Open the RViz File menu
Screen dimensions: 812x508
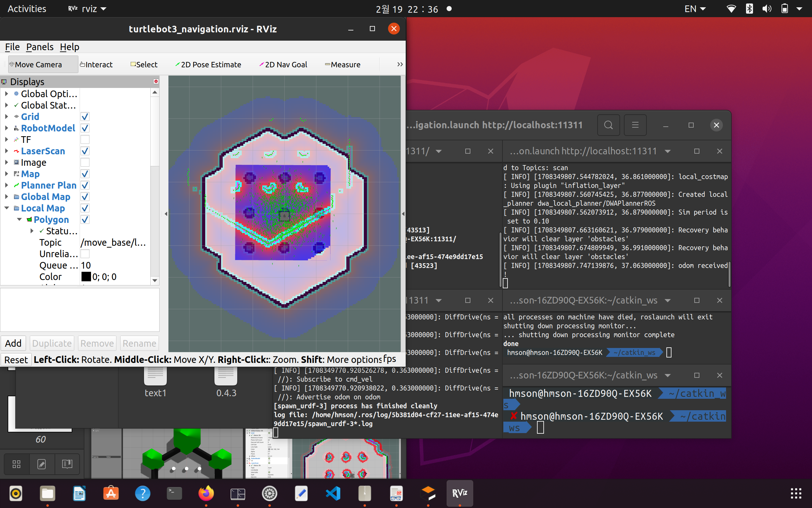(12, 47)
